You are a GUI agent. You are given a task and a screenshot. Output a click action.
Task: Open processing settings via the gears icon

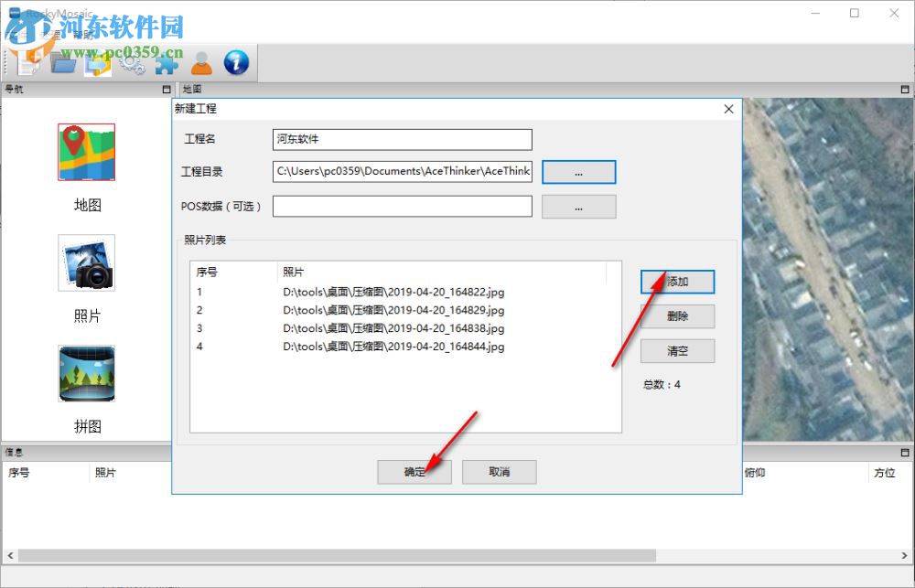tap(133, 62)
